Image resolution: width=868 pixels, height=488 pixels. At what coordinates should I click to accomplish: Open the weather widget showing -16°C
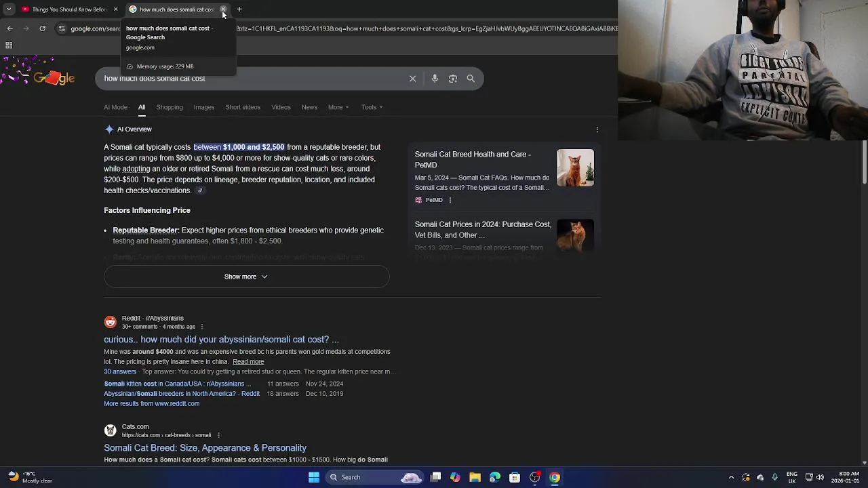(x=30, y=477)
